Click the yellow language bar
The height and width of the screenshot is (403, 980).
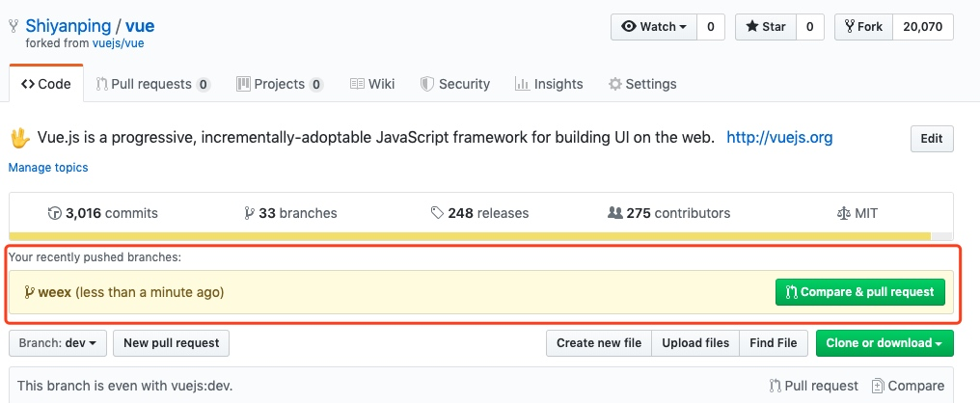click(470, 235)
